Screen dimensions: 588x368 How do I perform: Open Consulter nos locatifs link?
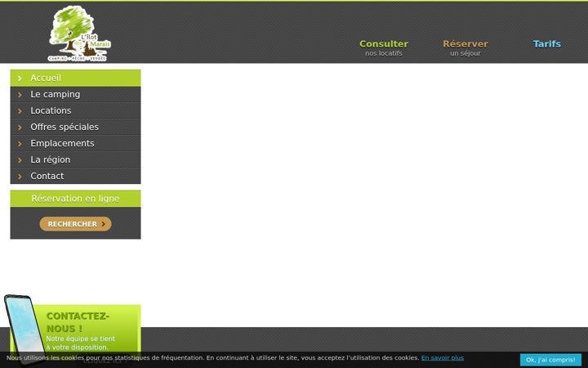coord(384,48)
